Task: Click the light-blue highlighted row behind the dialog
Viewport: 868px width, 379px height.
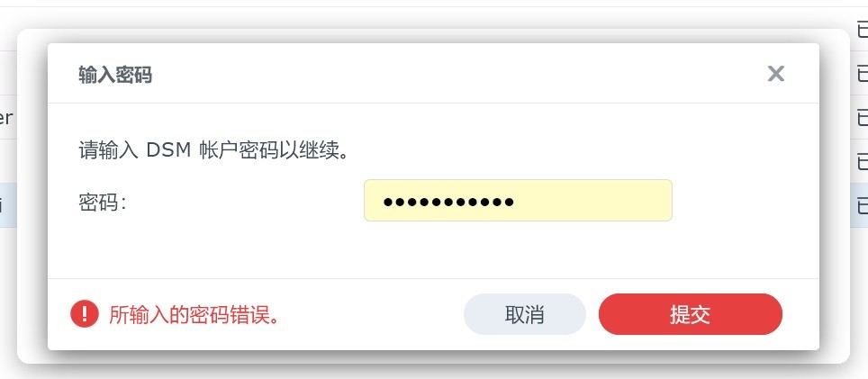Action: [x=8, y=206]
